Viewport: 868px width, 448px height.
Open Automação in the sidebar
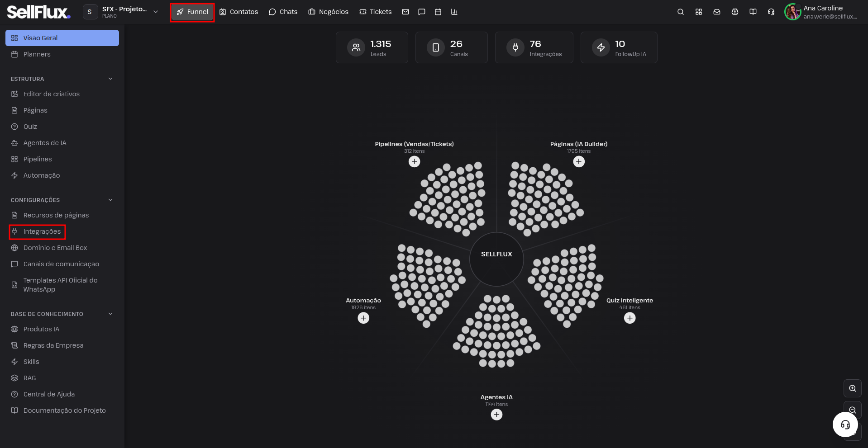62,175
